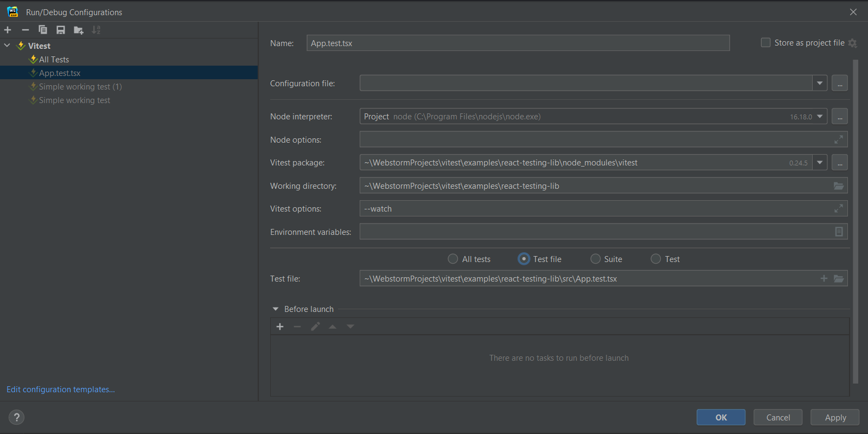Browse for the configuration file

840,83
